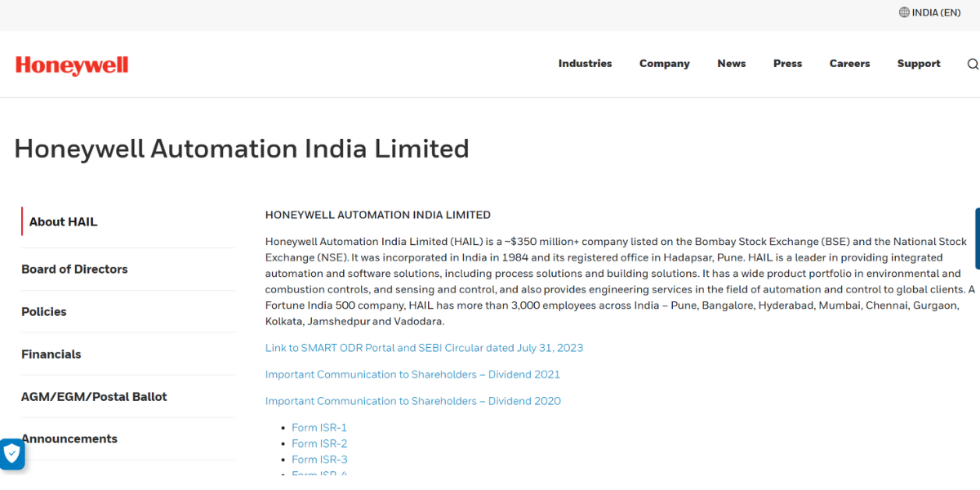Open the Press menu
Screen dimensions: 980x490
787,64
